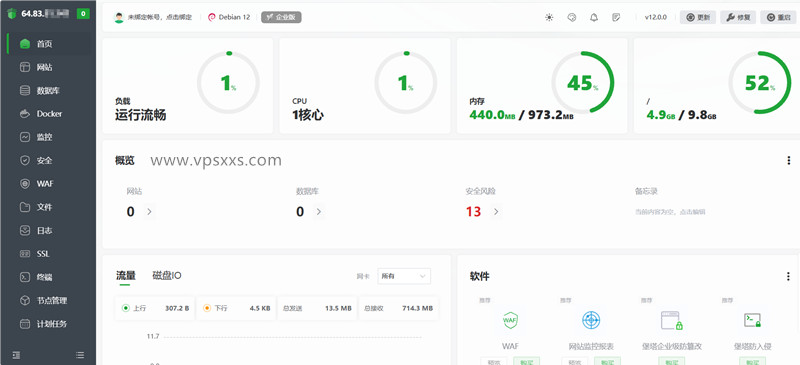800x365 pixels.
Task: Go to Docker in sidebar menu
Action: (48, 114)
